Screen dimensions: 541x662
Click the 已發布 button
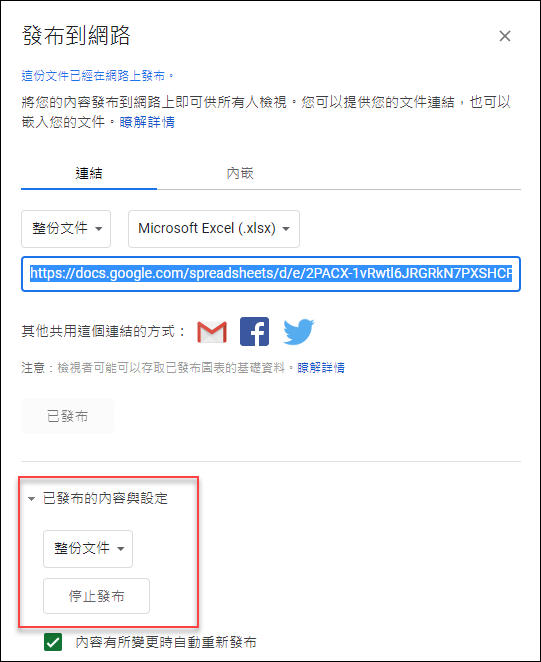pyautogui.click(x=68, y=416)
